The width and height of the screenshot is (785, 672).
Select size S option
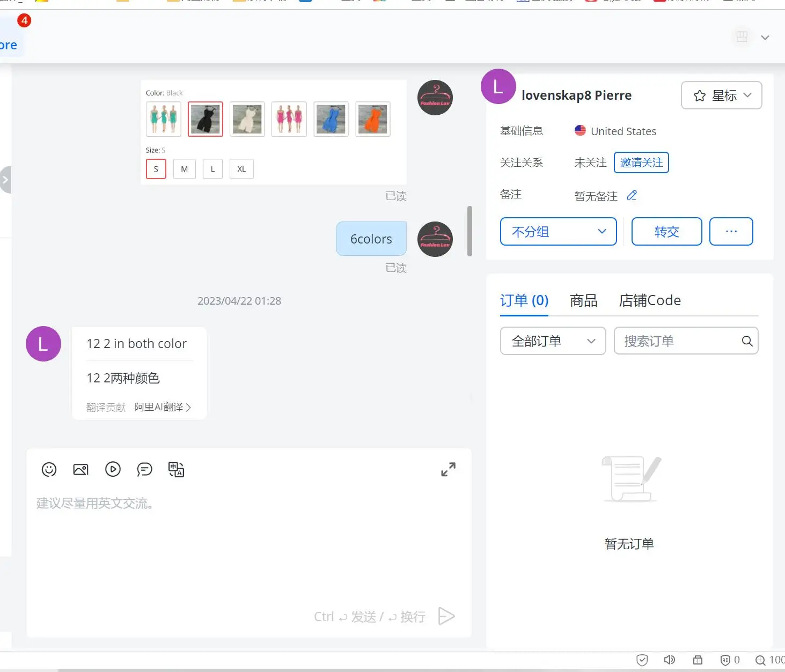click(x=156, y=169)
